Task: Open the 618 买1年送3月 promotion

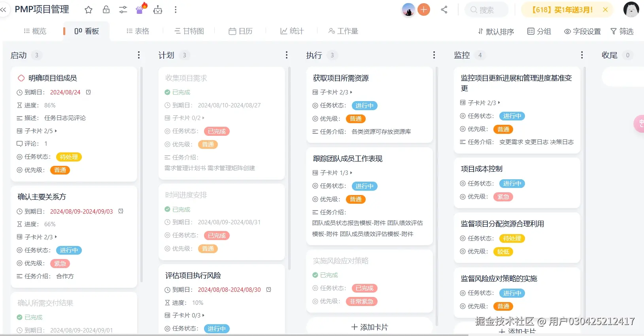Action: tap(562, 10)
